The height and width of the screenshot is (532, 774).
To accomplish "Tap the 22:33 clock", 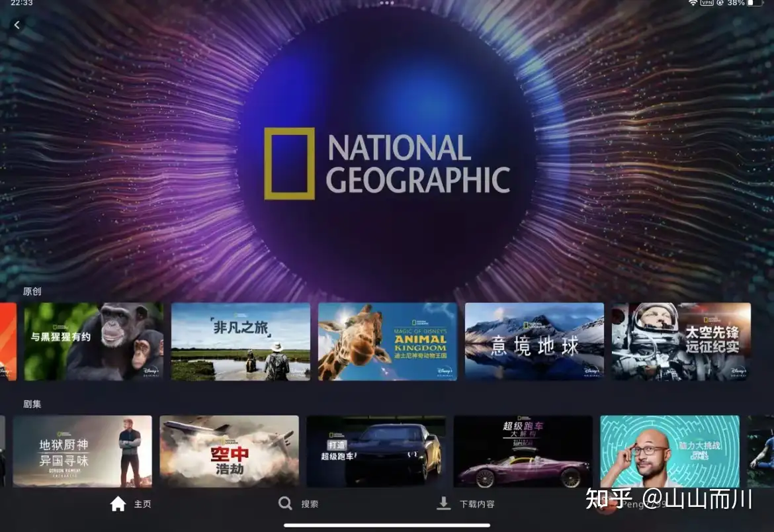I will pos(21,3).
